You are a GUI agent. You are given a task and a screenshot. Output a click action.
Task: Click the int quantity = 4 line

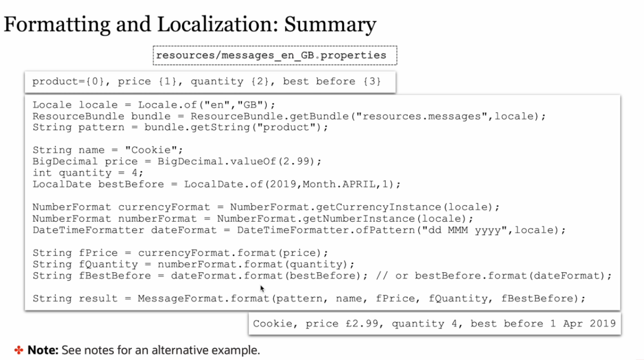point(88,173)
